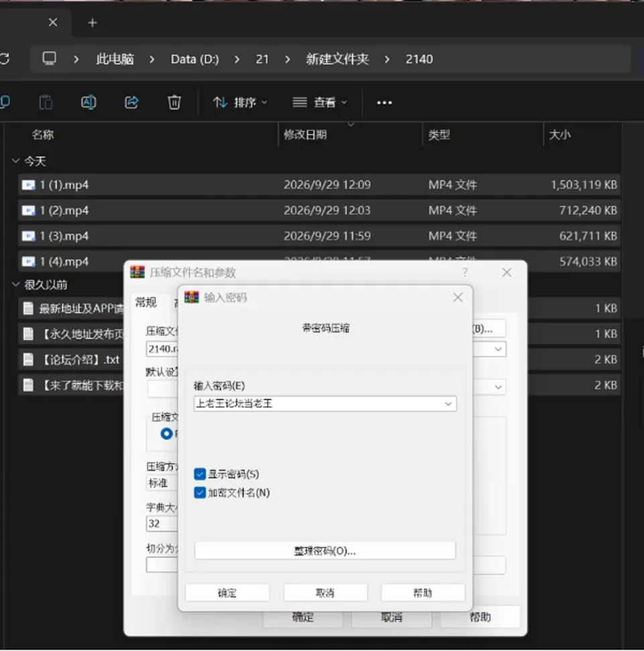644x651 pixels.
Task: Sort by the 修改日期 column header
Action: (x=305, y=135)
